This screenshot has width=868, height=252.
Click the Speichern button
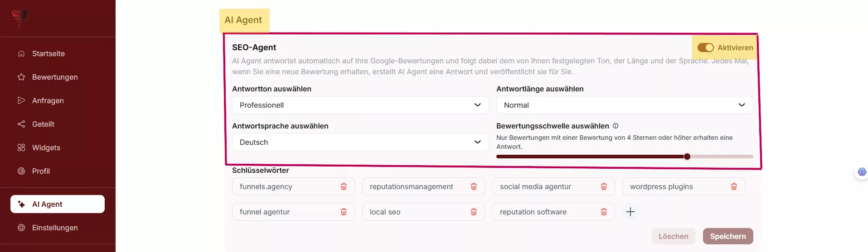(x=727, y=236)
